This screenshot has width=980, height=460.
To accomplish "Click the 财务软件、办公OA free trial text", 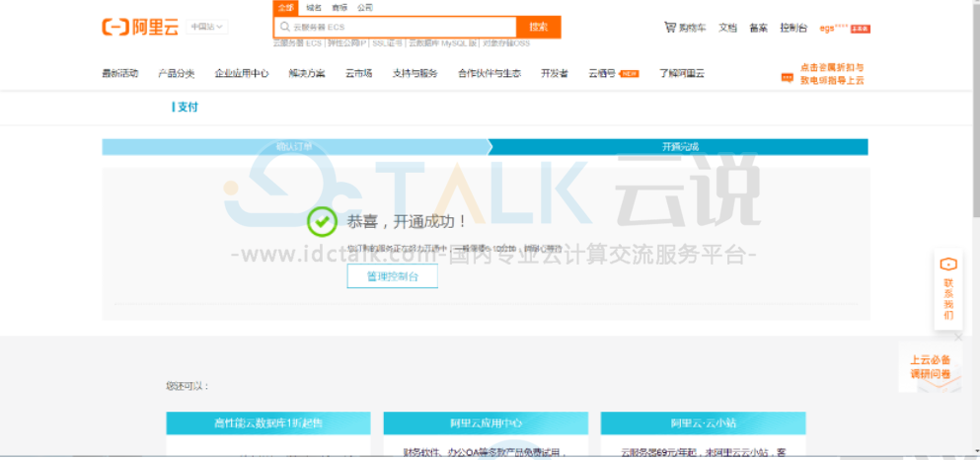I will click(486, 451).
